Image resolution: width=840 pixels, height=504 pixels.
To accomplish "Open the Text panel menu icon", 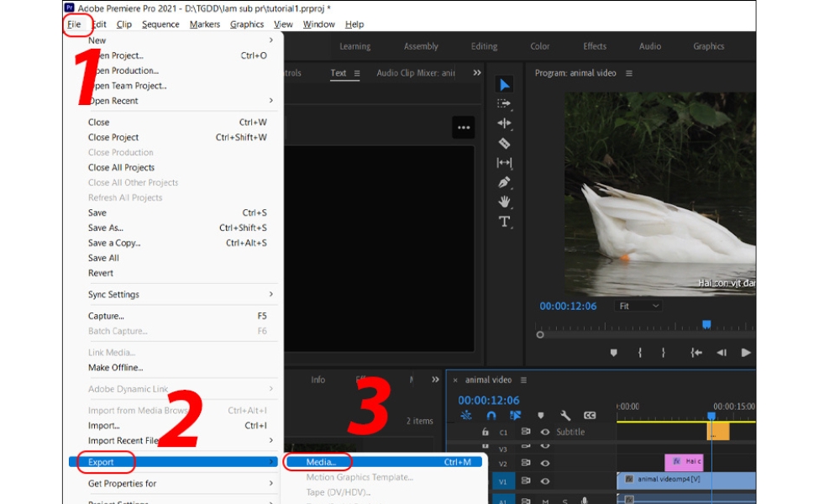I will pyautogui.click(x=357, y=73).
